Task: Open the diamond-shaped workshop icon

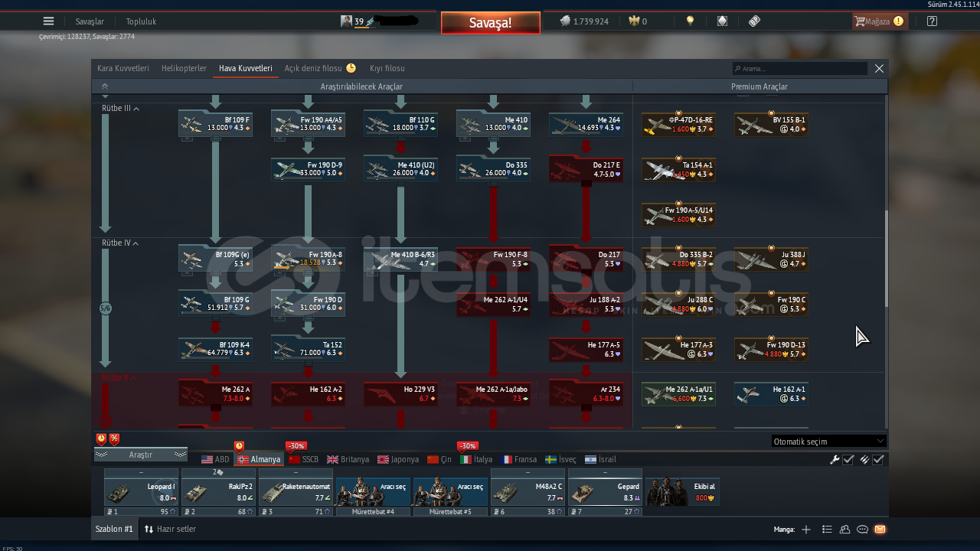Action: [x=722, y=21]
